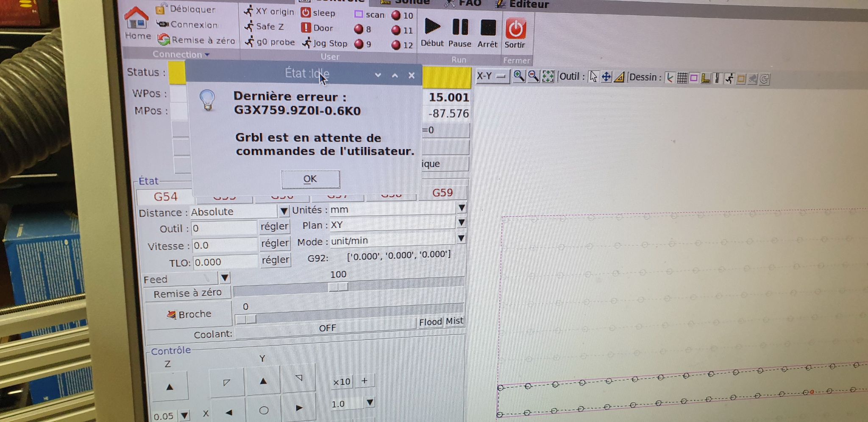868x422 pixels.
Task: Click the Outil number input field
Action: tap(224, 229)
